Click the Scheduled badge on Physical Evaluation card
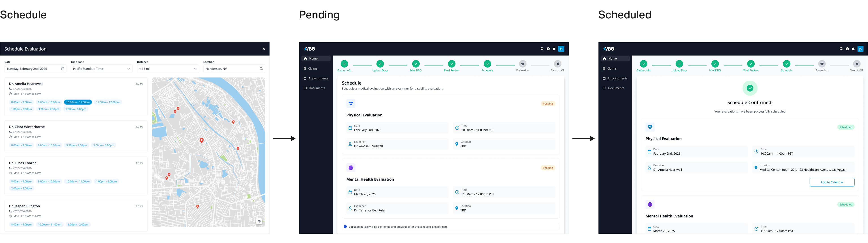868x243 pixels. pyautogui.click(x=846, y=127)
